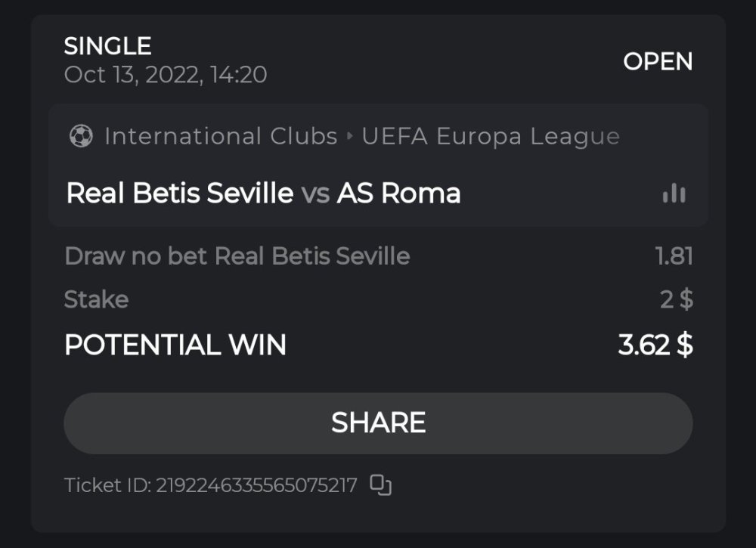The width and height of the screenshot is (756, 548).
Task: Open match statistics bar chart icon
Action: [674, 194]
